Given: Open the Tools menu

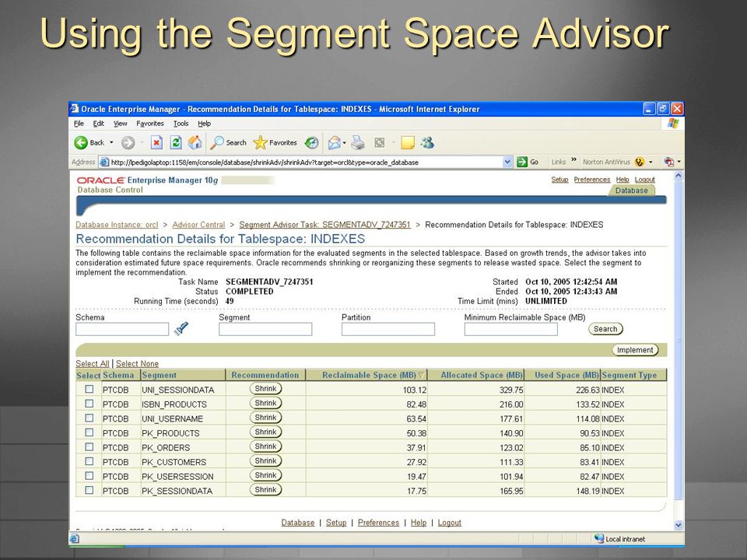Looking at the screenshot, I should point(181,124).
